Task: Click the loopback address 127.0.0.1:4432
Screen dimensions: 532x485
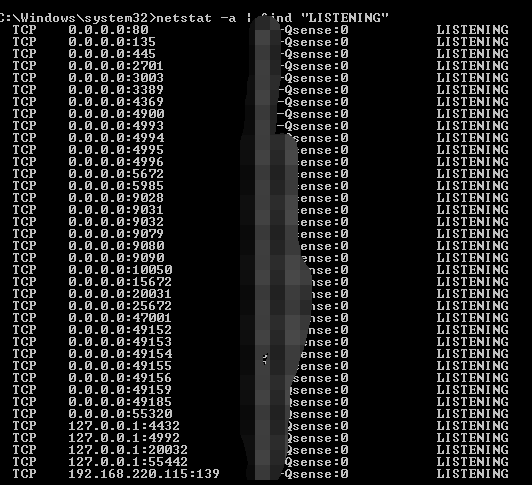Action: (124, 426)
